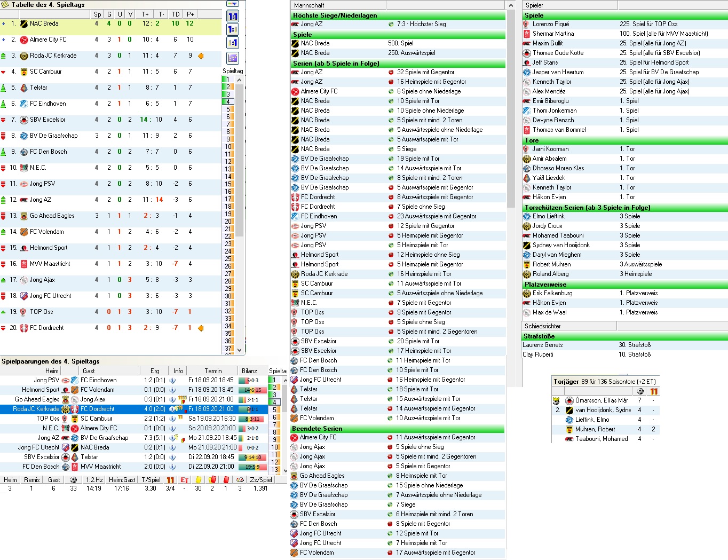Click 'Erg' column header in pairings table
The width and height of the screenshot is (728, 560).
pos(155,371)
